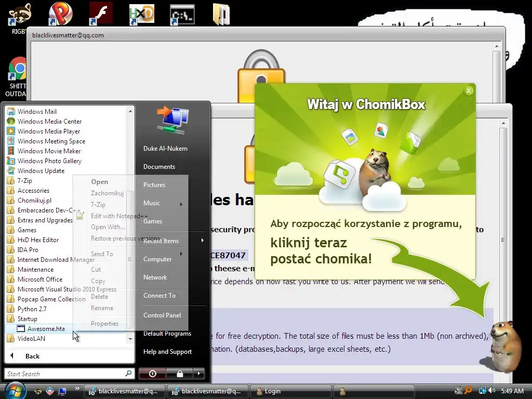Open the shutdown options arrow menu
532x399 pixels.
click(199, 374)
